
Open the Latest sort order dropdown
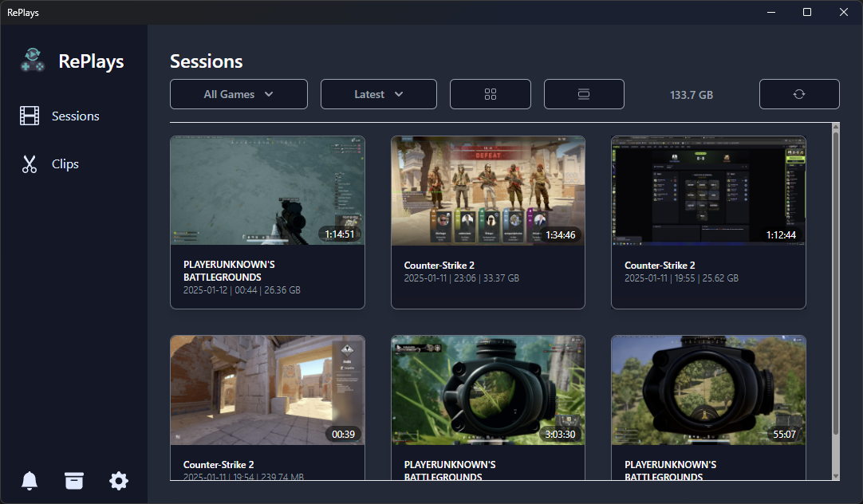pyautogui.click(x=378, y=94)
